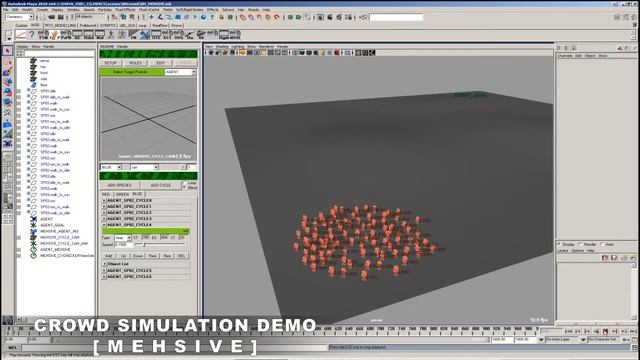Click the cycle Speed slider

(160, 244)
